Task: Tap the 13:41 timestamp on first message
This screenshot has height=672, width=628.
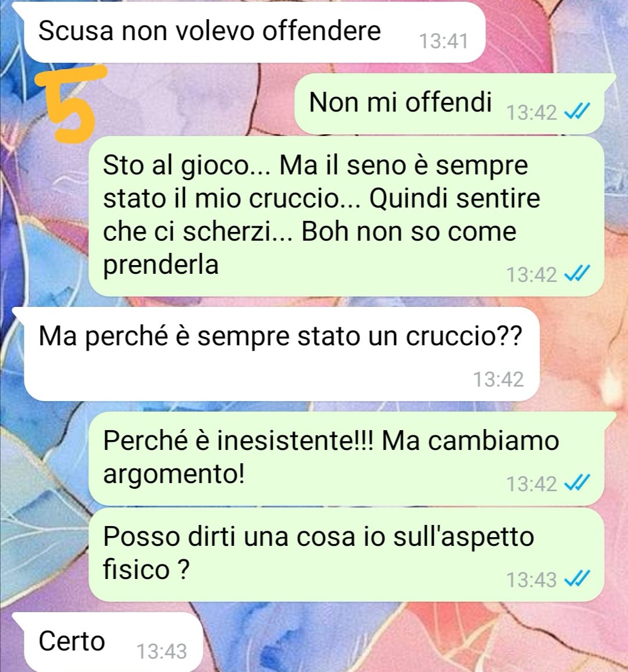Action: (443, 41)
